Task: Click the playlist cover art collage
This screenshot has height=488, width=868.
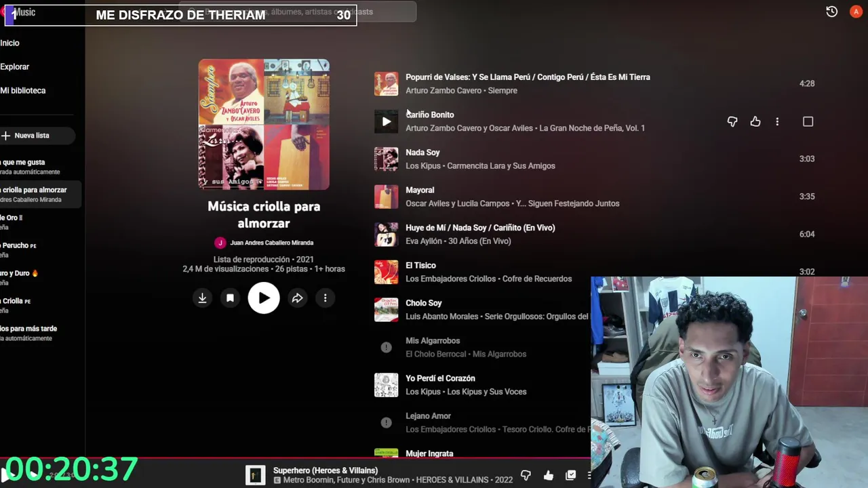Action: 264,125
